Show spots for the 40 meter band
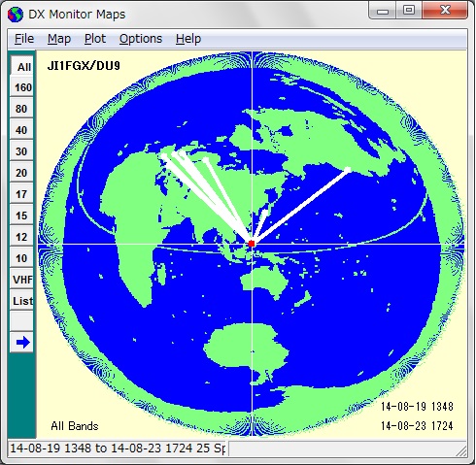 pos(21,129)
